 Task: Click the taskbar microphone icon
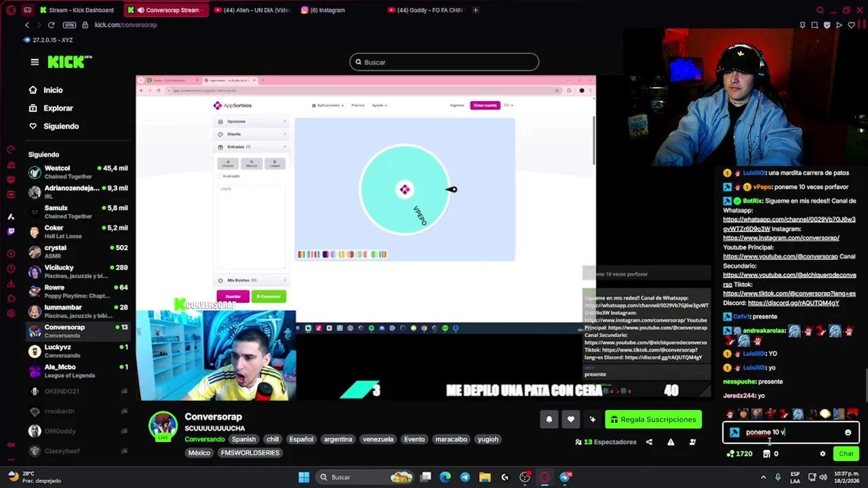coord(777,477)
